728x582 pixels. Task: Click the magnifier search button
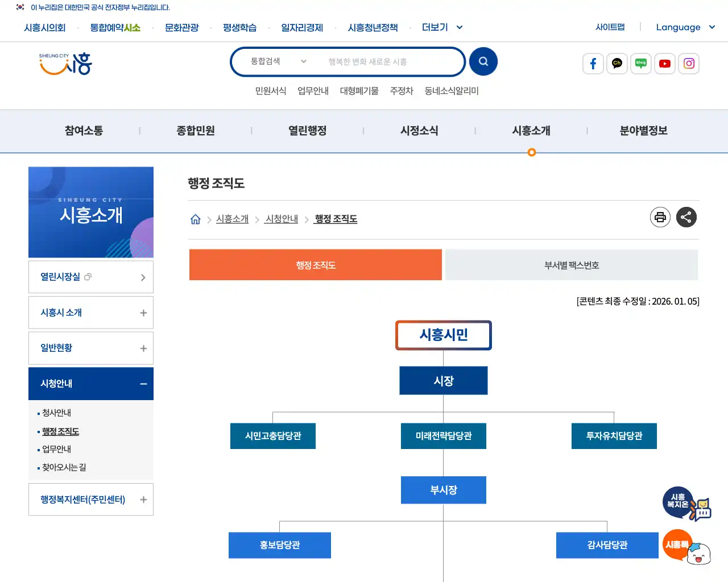[483, 61]
